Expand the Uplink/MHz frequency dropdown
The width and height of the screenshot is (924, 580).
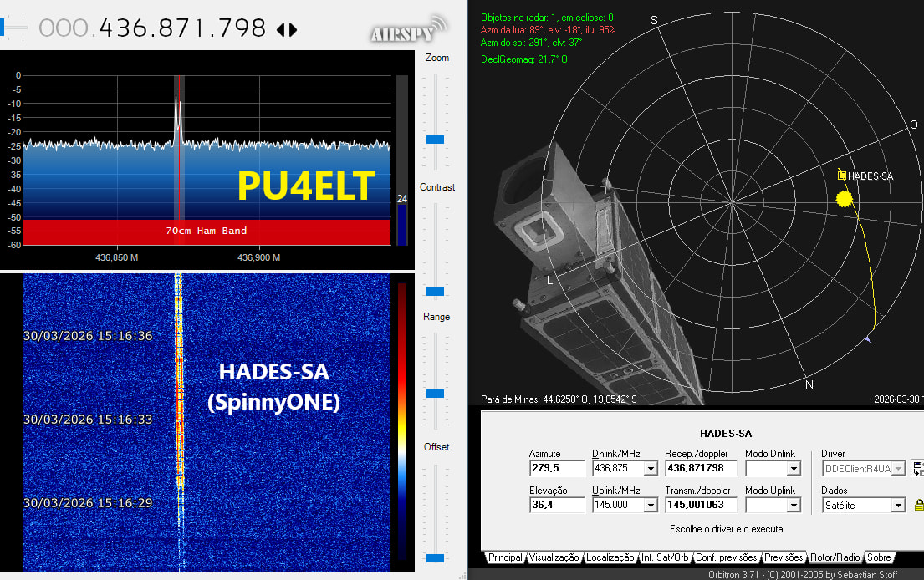(650, 506)
